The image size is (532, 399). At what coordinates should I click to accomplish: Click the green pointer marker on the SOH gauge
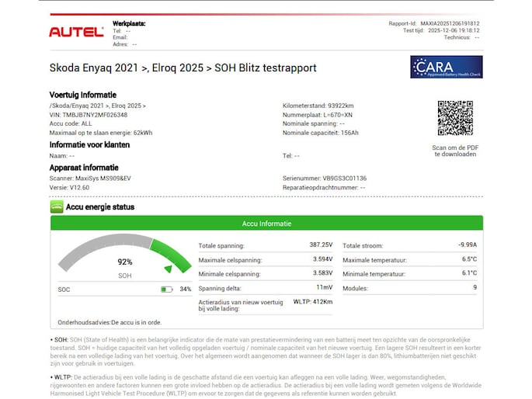168,269
